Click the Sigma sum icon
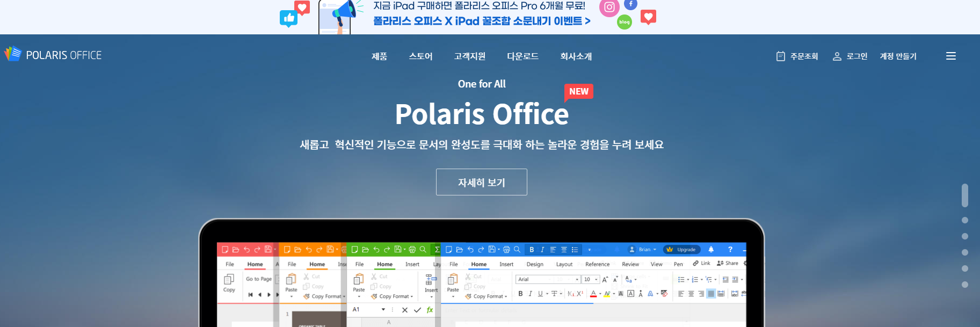This screenshot has height=327, width=980. click(437, 250)
